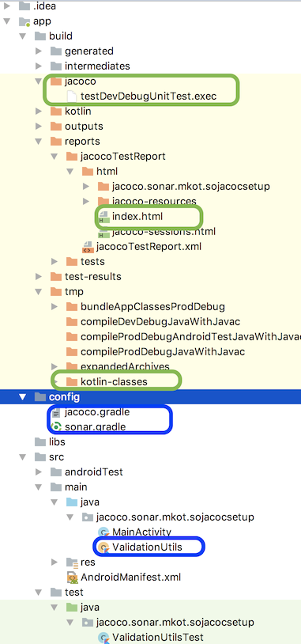Open the ValidationUtilsTest class icon
This screenshot has width=301, height=644.
[x=104, y=638]
